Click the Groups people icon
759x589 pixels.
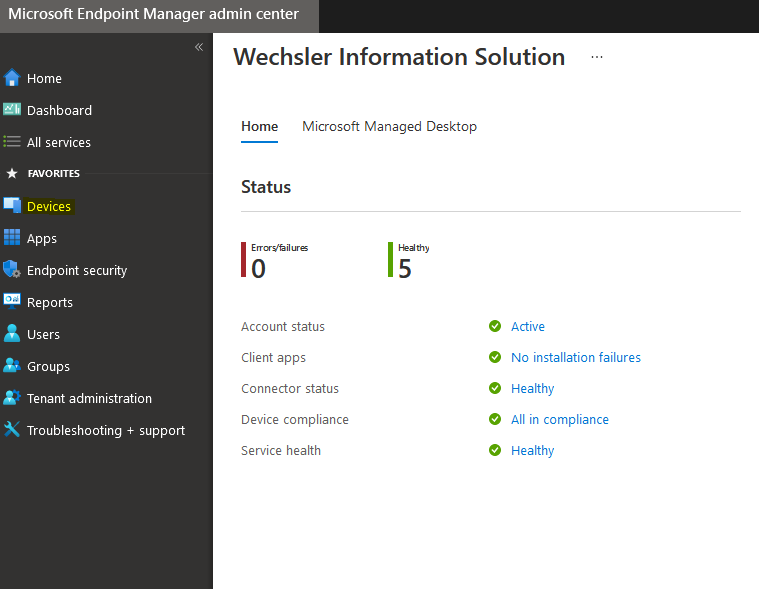tap(12, 366)
